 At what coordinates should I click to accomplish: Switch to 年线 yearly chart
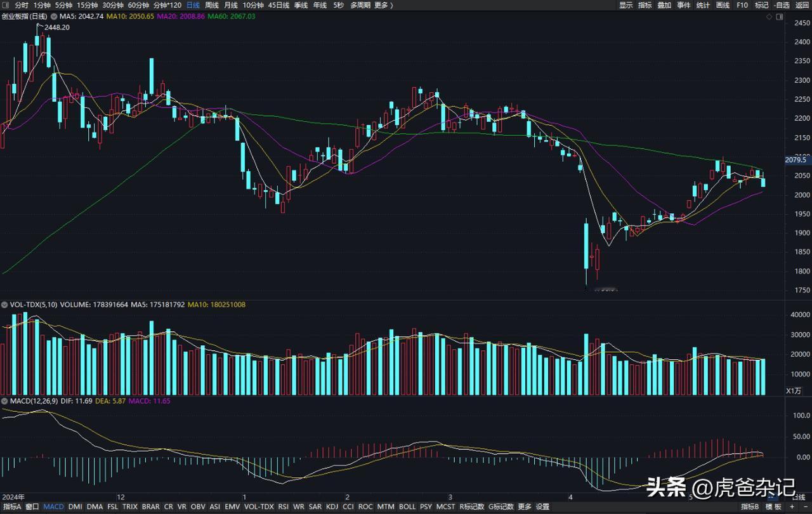pyautogui.click(x=320, y=5)
